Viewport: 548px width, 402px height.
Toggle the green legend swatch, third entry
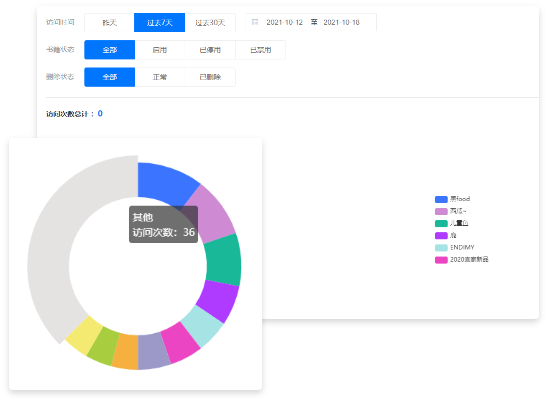441,223
